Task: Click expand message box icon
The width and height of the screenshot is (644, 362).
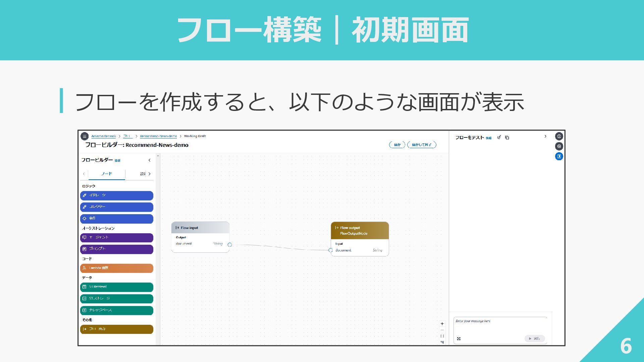Action: click(459, 339)
